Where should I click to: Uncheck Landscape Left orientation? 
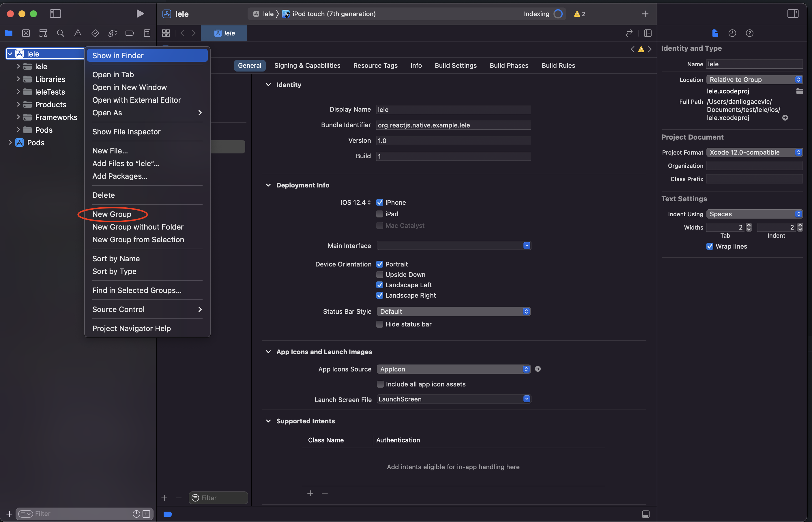(x=379, y=285)
